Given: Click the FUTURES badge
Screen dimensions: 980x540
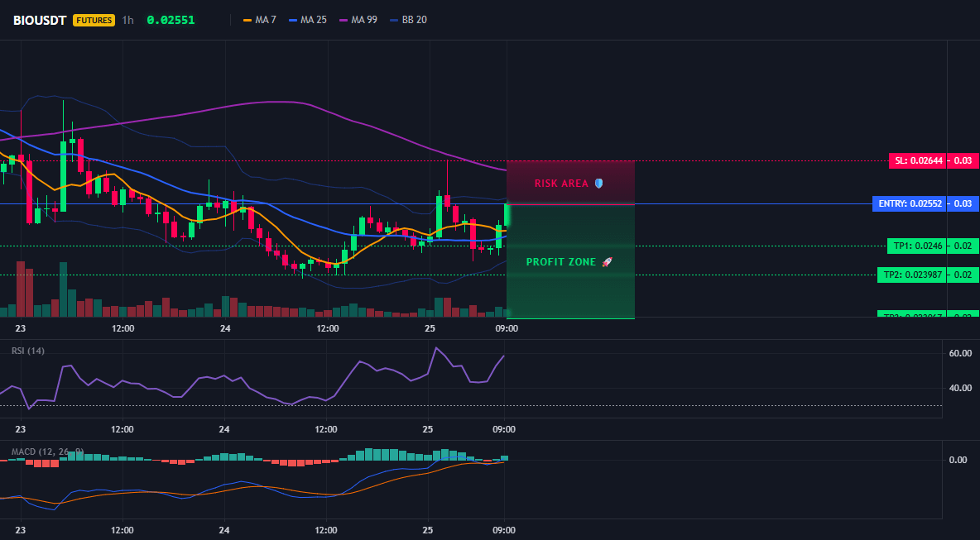Looking at the screenshot, I should coord(94,20).
